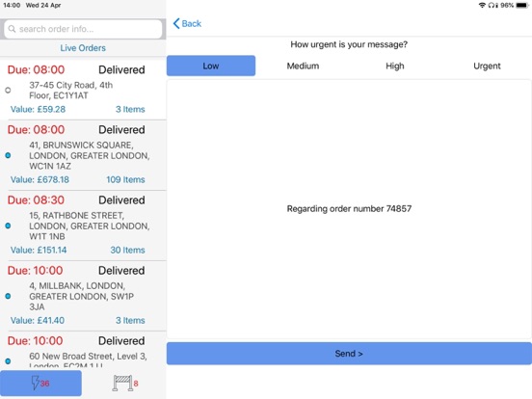The width and height of the screenshot is (532, 399).
Task: Select Low urgency option
Action: click(x=211, y=66)
